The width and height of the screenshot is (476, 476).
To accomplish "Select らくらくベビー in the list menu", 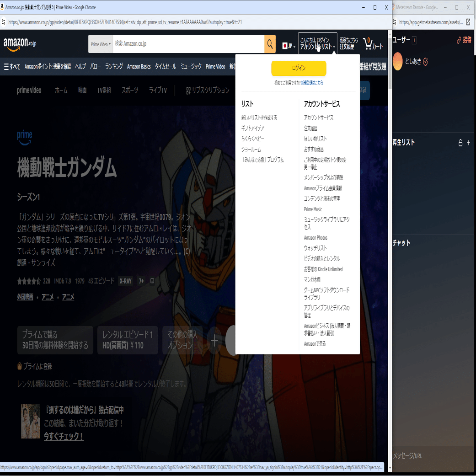I will [252, 139].
